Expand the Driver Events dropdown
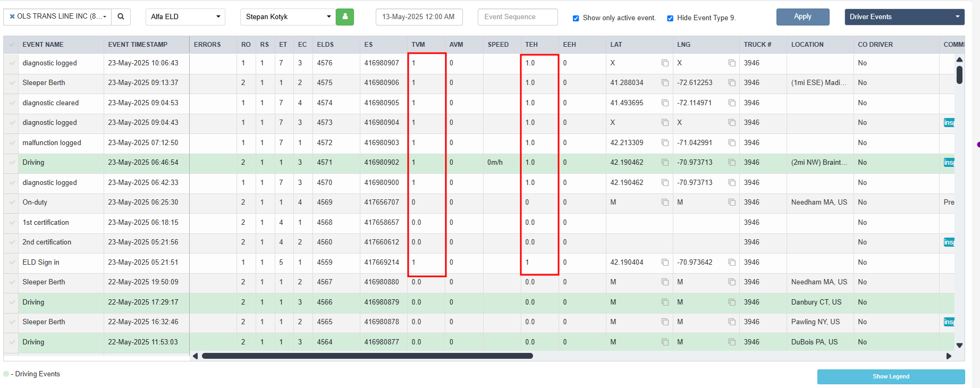 click(x=905, y=16)
